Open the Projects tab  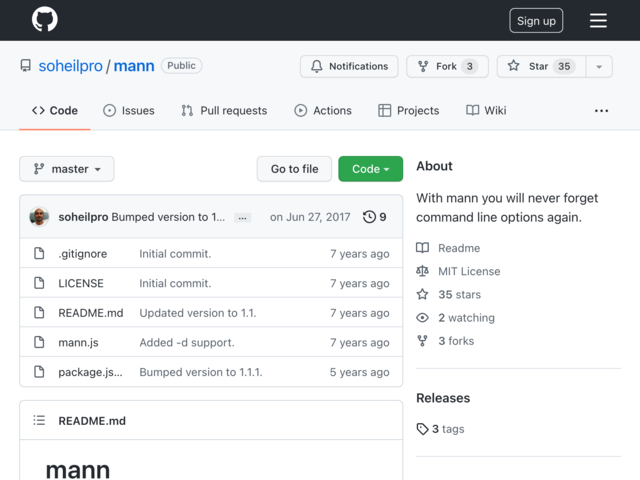click(409, 110)
